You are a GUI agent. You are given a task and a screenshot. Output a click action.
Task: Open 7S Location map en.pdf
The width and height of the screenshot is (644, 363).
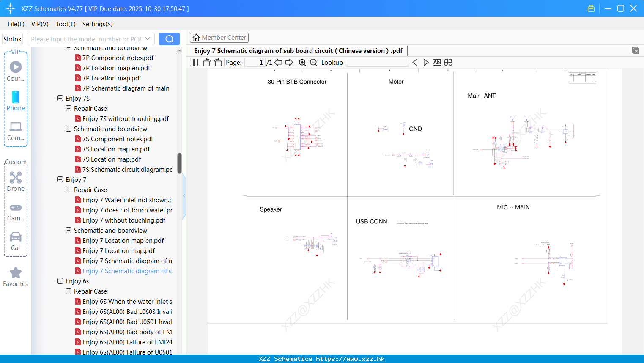click(116, 149)
